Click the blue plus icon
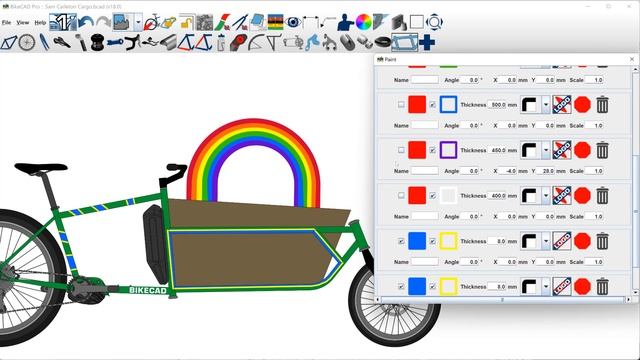Image resolution: width=640 pixels, height=360 pixels. (427, 42)
